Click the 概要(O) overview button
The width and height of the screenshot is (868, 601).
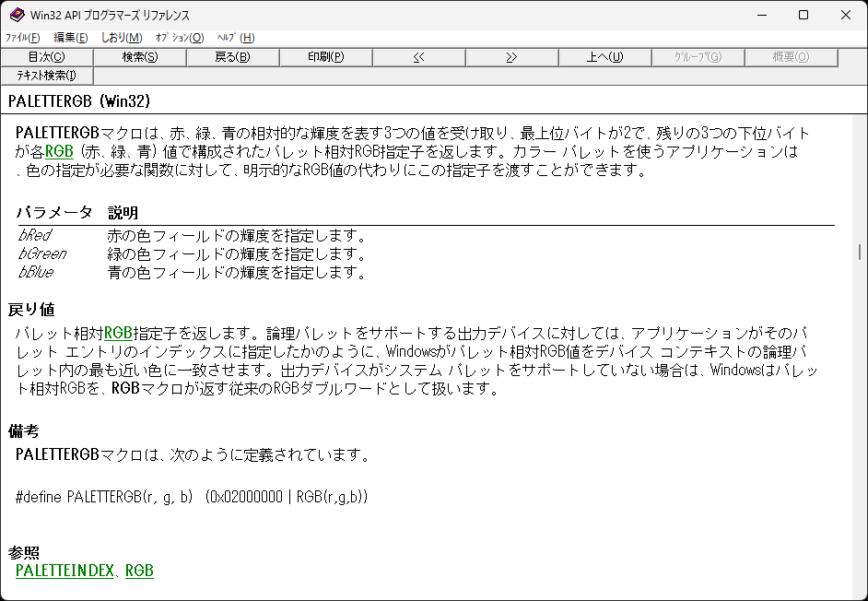tap(791, 57)
